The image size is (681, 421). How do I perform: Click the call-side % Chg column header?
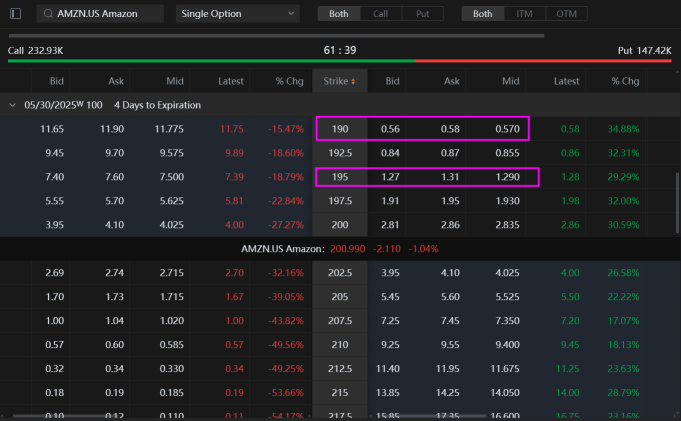[x=290, y=81]
